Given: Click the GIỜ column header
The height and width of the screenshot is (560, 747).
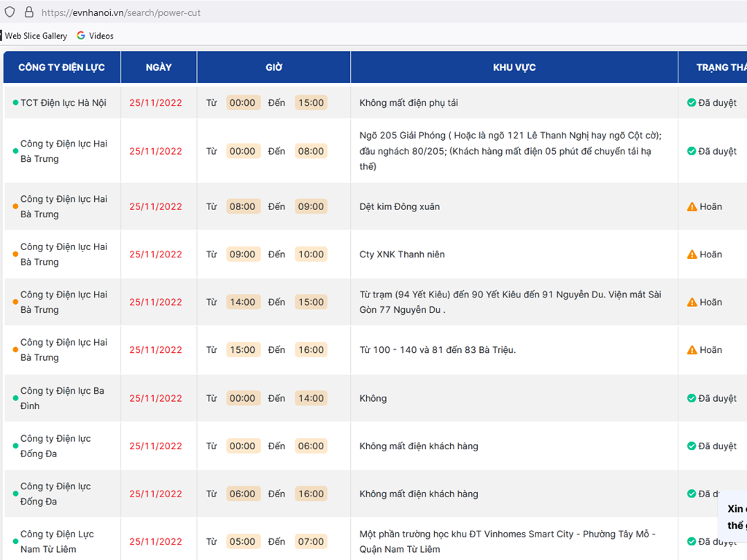Looking at the screenshot, I should (274, 67).
